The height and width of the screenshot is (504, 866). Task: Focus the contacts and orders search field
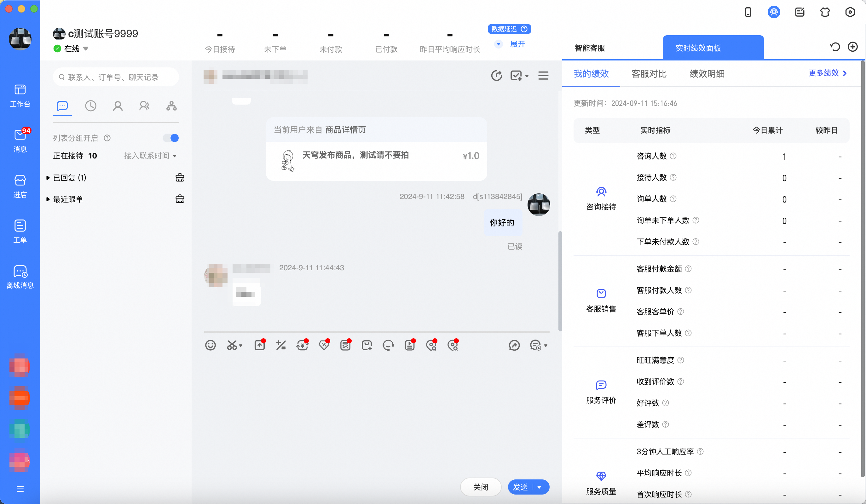click(x=116, y=77)
